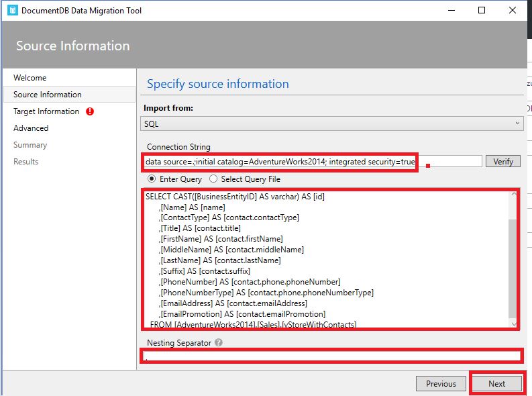
Task: Close the Data Migration Tool window
Action: point(513,10)
